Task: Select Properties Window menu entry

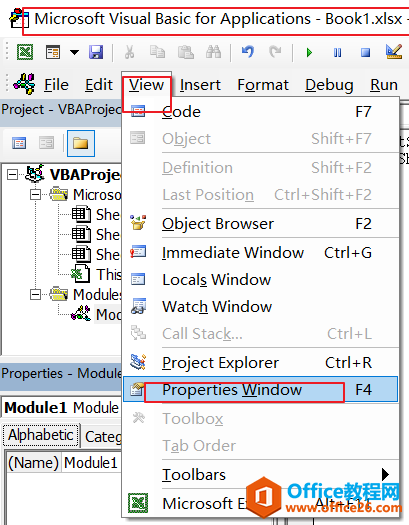Action: tap(260, 389)
